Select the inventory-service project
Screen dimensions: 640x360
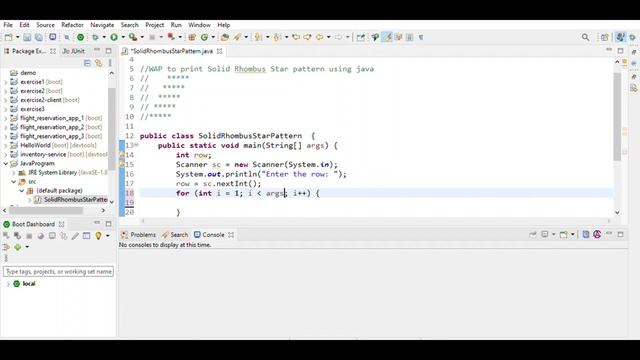43,154
